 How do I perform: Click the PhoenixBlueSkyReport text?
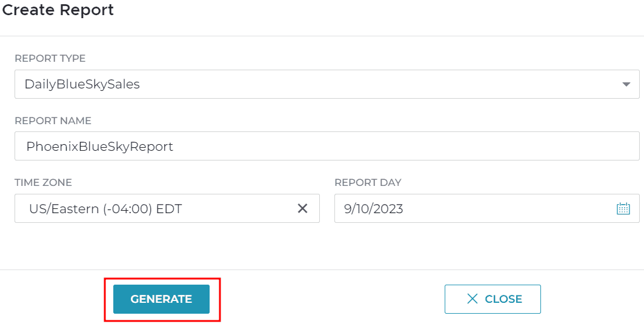(100, 147)
